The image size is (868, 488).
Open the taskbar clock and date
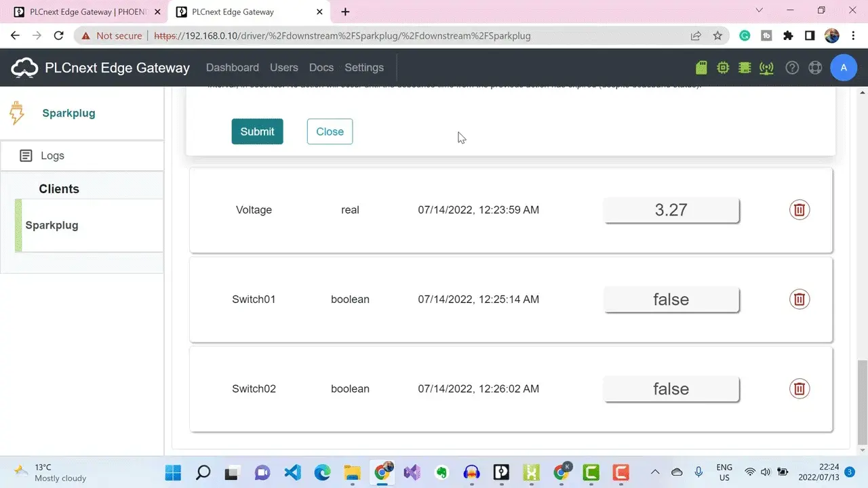click(819, 472)
